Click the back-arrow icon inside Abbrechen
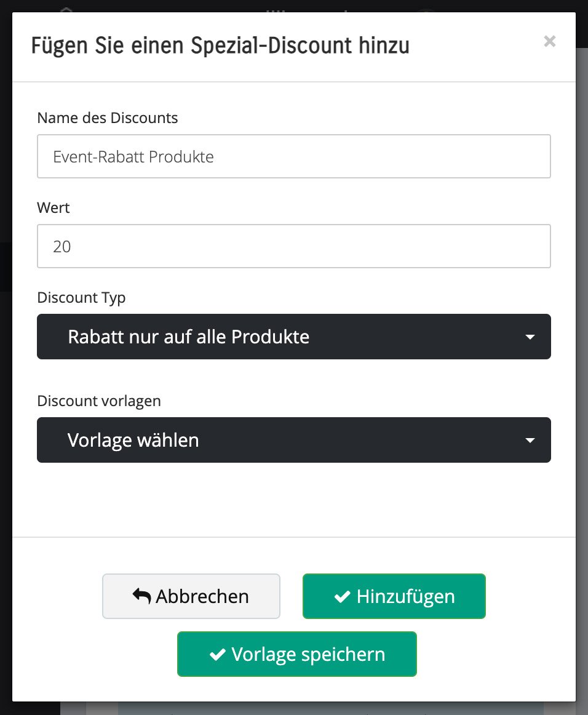The width and height of the screenshot is (588, 715). click(142, 595)
